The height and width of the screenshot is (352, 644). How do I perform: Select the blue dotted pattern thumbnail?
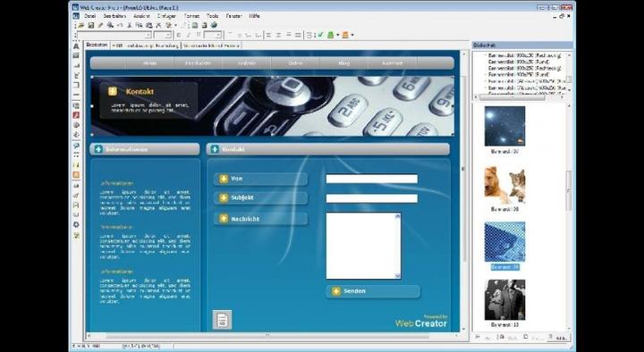click(x=504, y=241)
